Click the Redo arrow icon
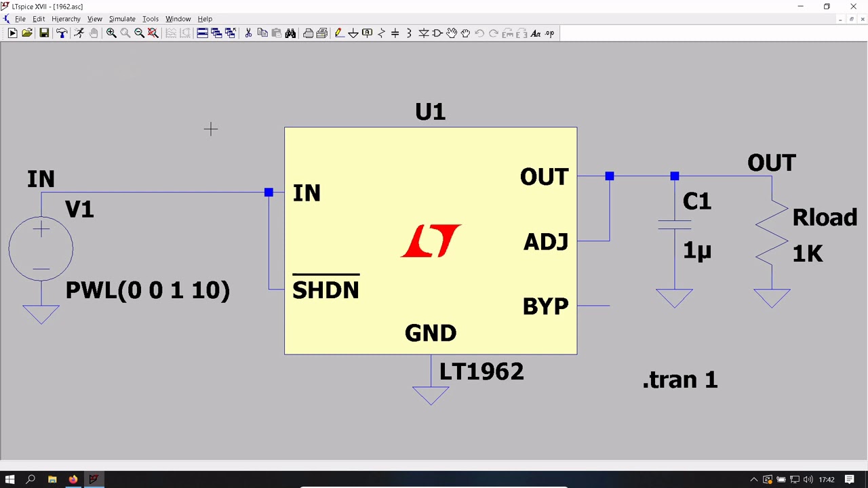 click(494, 33)
